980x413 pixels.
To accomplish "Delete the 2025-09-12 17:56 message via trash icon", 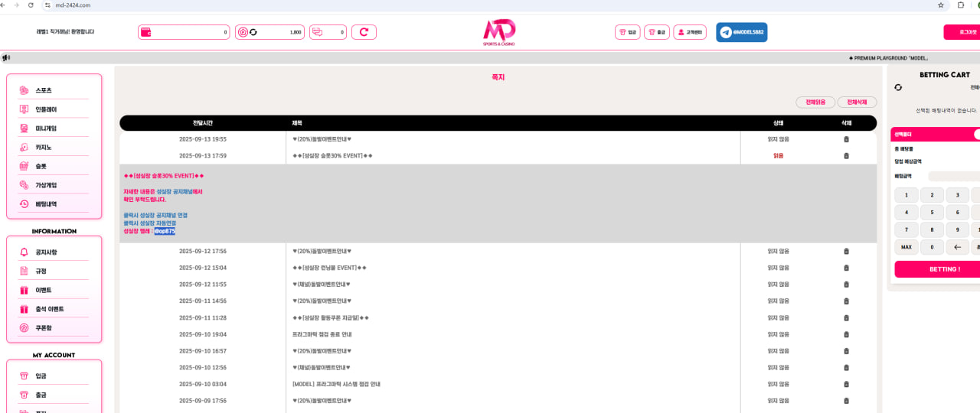I will [x=846, y=251].
